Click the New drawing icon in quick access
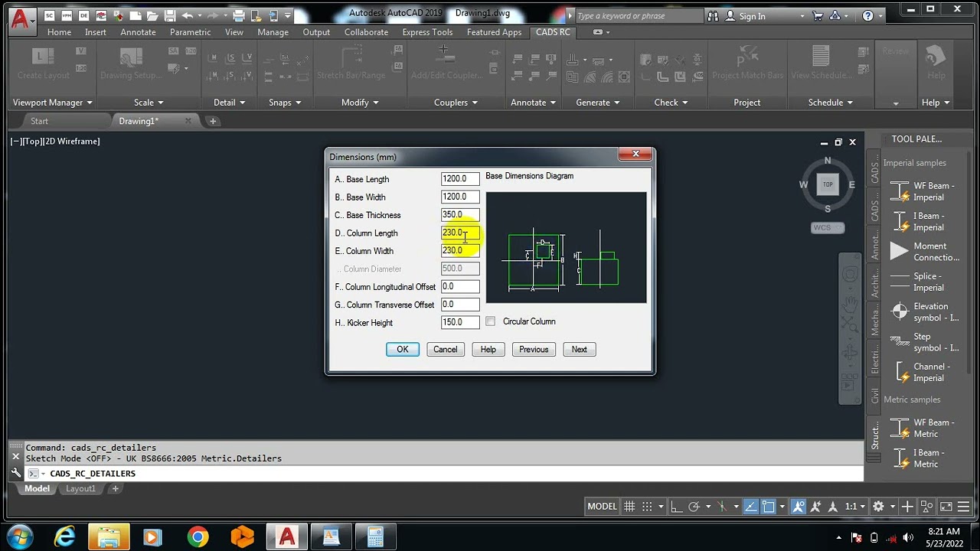Viewport: 980px width, 551px height. click(x=136, y=15)
